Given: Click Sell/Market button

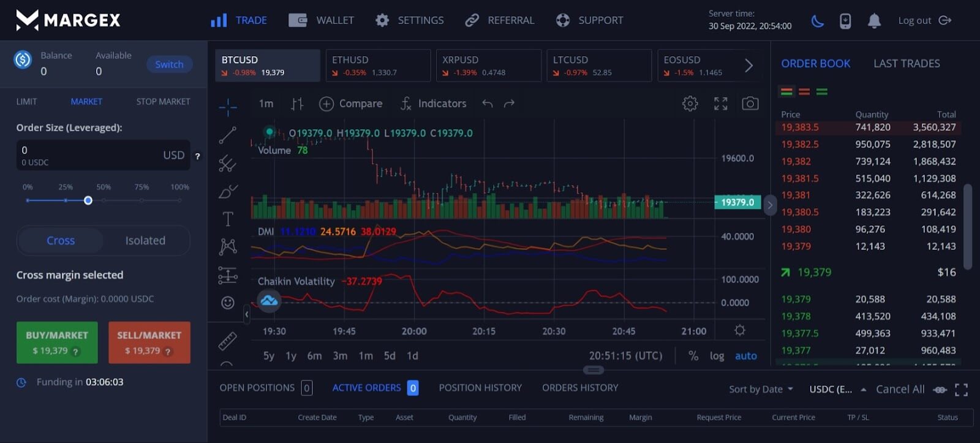Looking at the screenshot, I should (149, 343).
